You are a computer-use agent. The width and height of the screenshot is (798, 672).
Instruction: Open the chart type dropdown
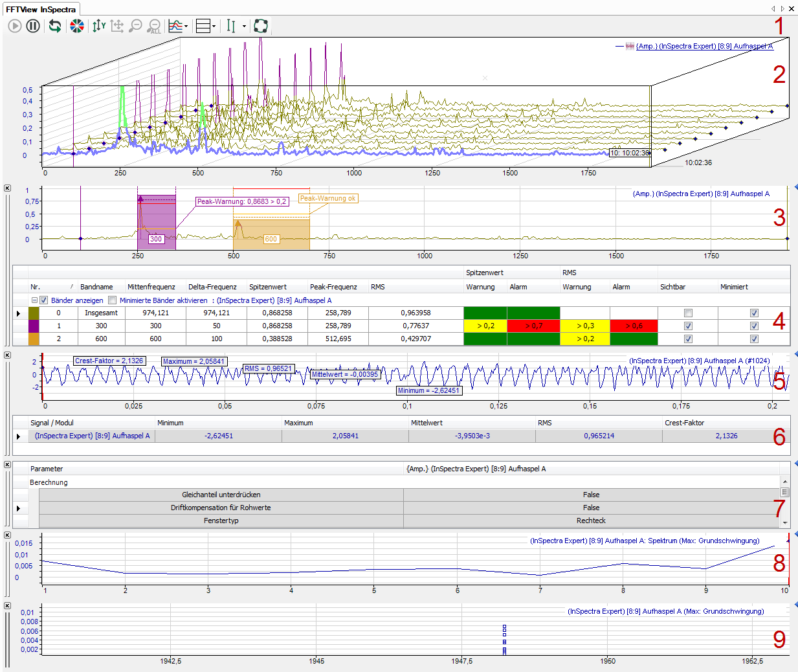point(186,27)
